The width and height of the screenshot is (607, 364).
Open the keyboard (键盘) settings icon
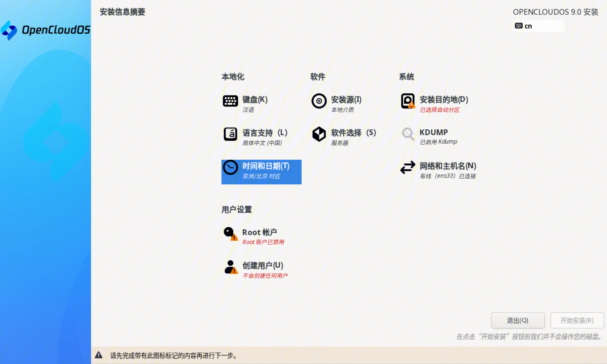tap(230, 101)
